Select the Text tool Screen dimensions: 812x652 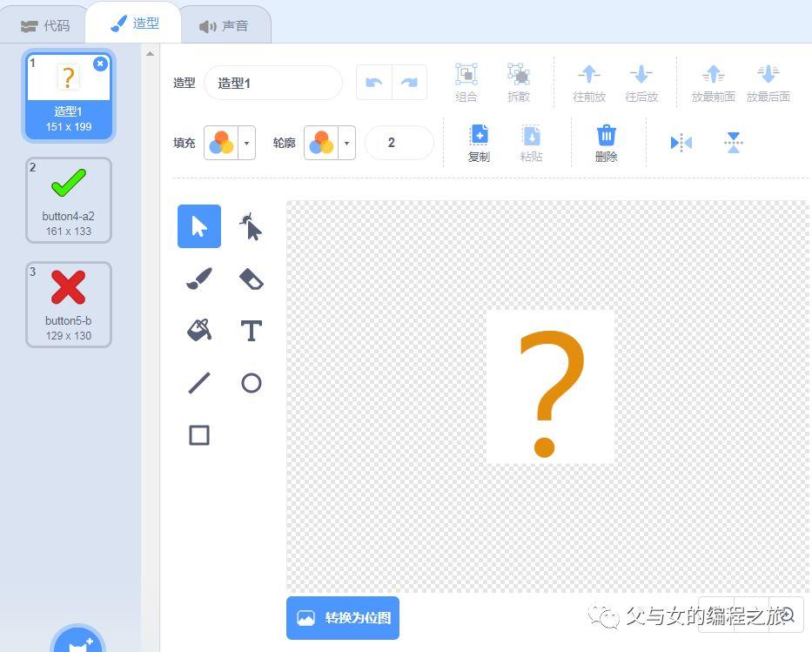[252, 331]
